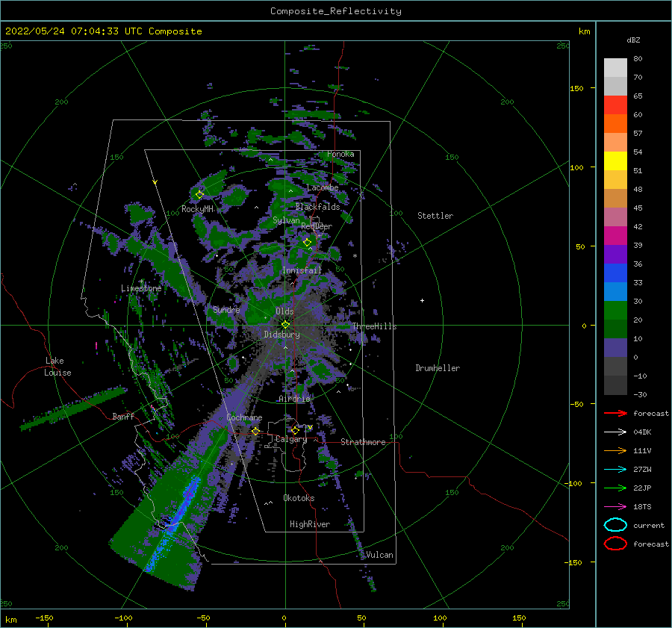This screenshot has height=628, width=672.
Task: Click the Sundre town label
Action: click(226, 309)
